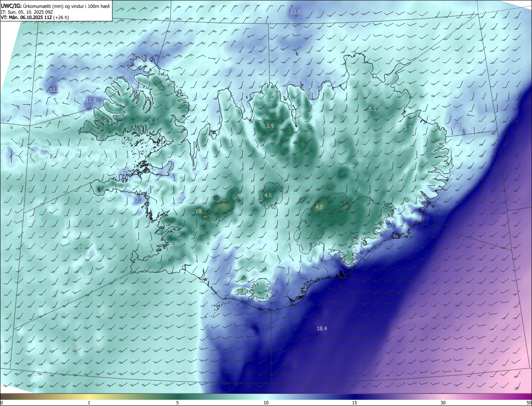Click the 3.5 value label
The width and height of the screenshot is (532, 406).
[198, 211]
